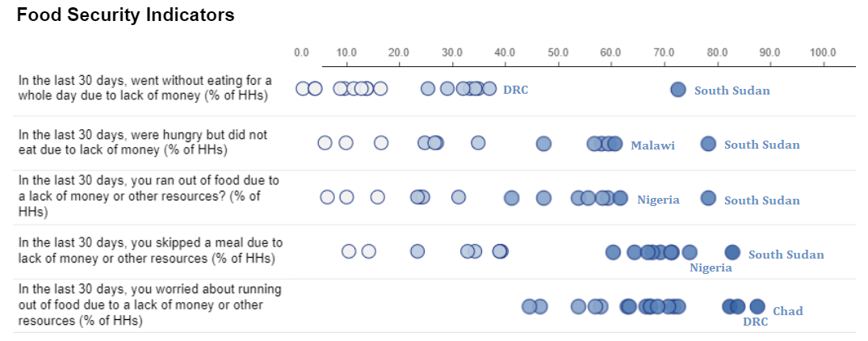The image size is (868, 341).
Task: Click the Chad dot in worried row
Action: [x=757, y=306]
